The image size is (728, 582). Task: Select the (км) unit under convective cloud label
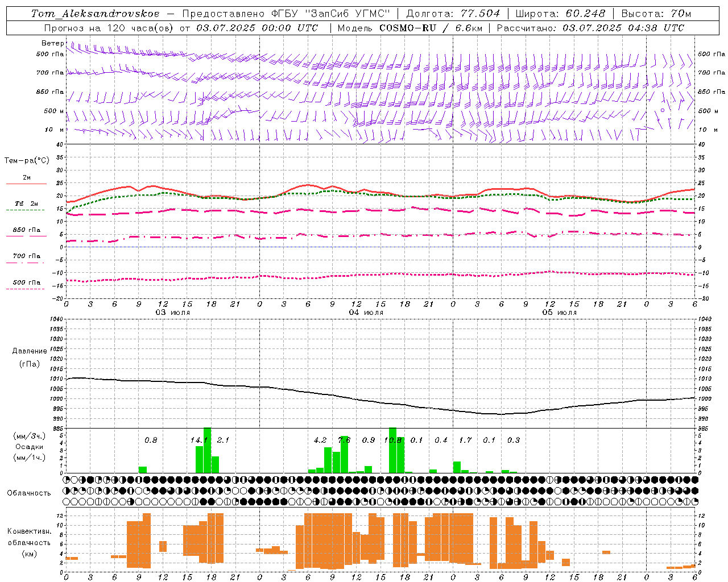pyautogui.click(x=30, y=554)
